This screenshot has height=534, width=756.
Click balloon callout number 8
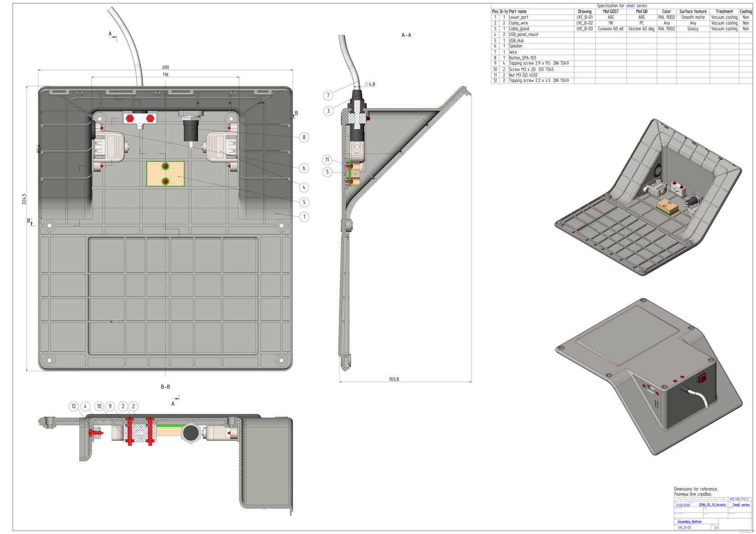click(304, 137)
